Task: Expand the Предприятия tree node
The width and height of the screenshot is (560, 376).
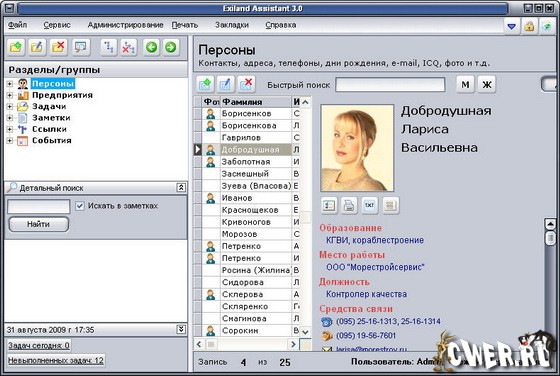Action: 10,95
